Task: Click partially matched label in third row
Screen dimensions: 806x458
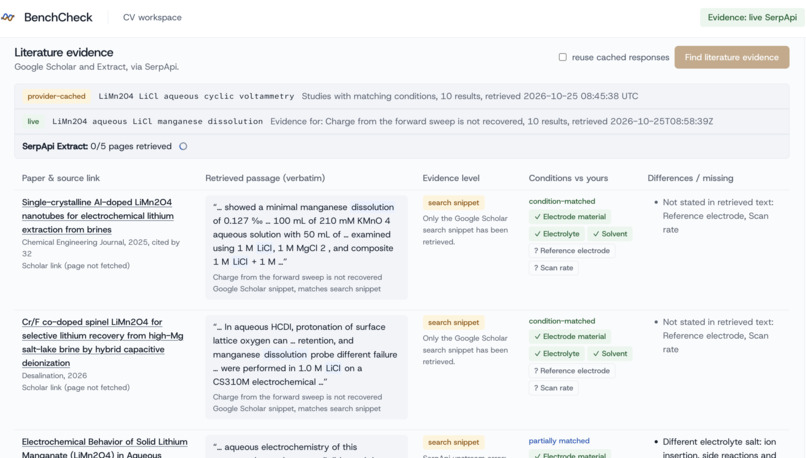Action: (x=559, y=441)
